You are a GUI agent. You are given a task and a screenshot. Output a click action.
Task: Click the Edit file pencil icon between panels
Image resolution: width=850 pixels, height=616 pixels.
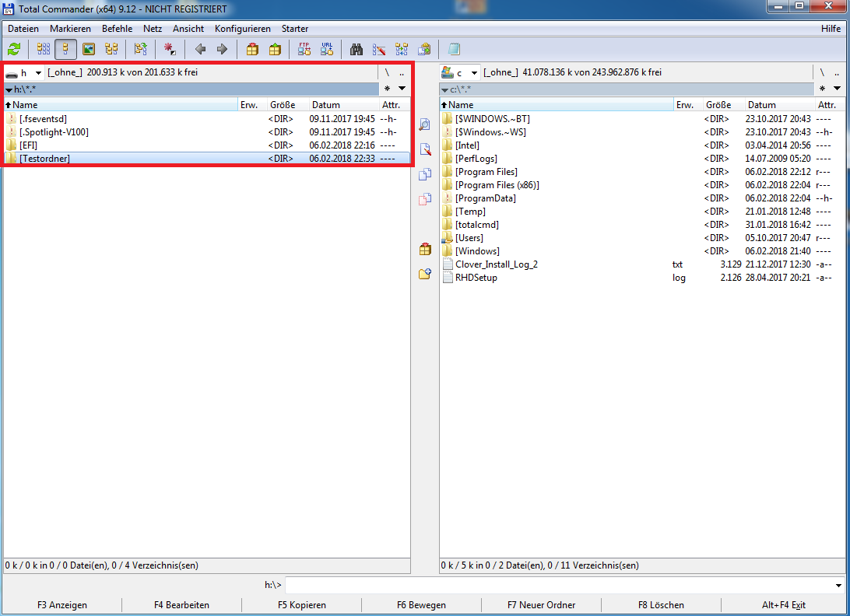pos(425,149)
